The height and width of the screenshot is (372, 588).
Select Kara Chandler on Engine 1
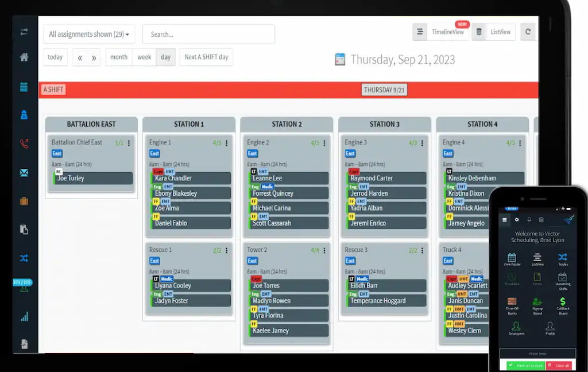click(x=191, y=178)
